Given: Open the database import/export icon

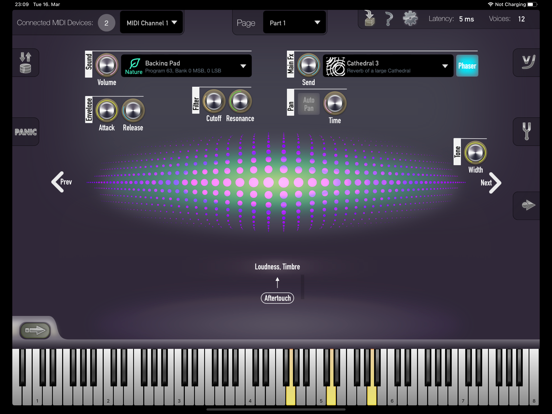Looking at the screenshot, I should tap(25, 62).
